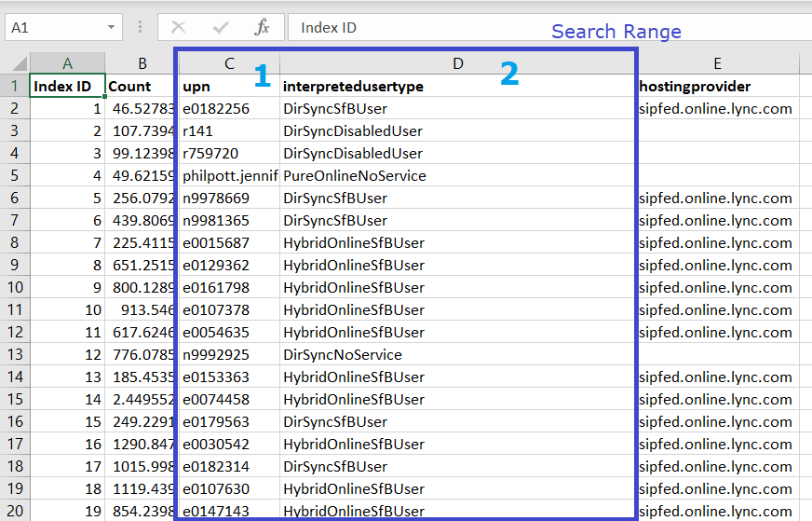Click the Select All corner triangle
This screenshot has width=812, height=521.
point(20,63)
